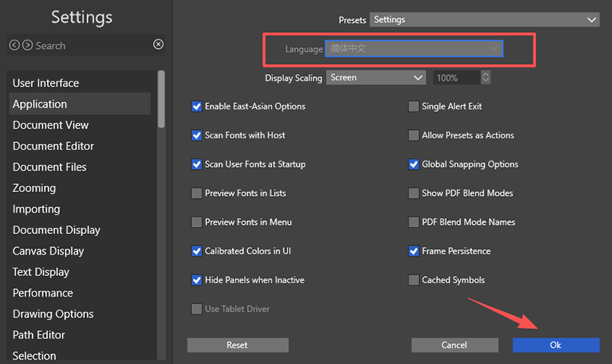Enable Allow Presets as Actions

[x=413, y=135]
